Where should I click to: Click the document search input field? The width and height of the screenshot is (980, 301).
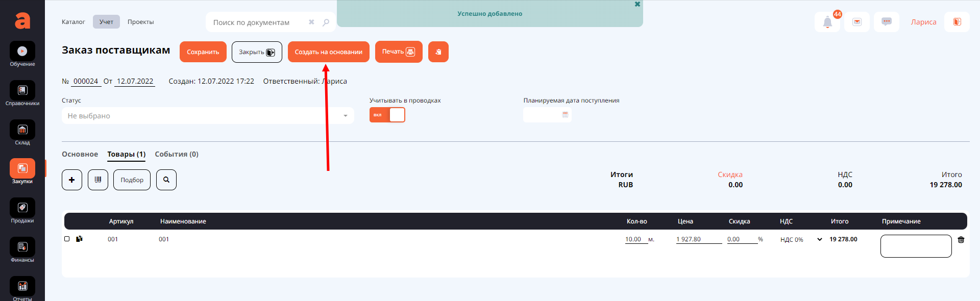258,22
